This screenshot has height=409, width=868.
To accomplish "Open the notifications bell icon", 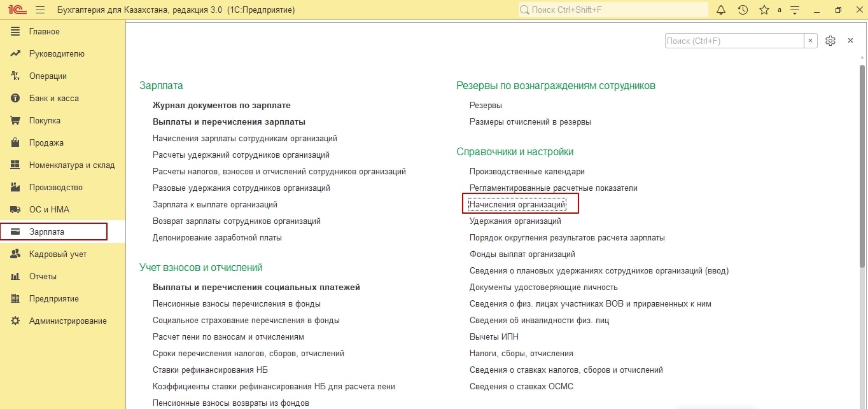I will point(721,10).
